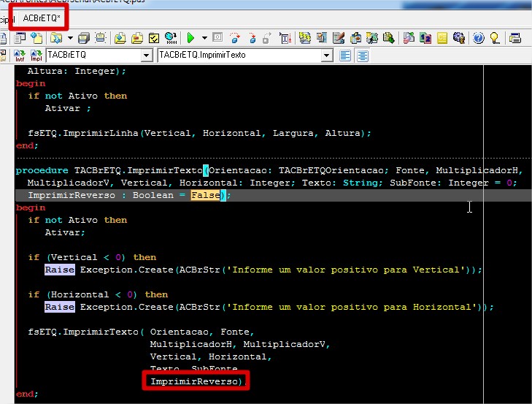
Task: Open Help via blue question mark
Action: click(479, 38)
